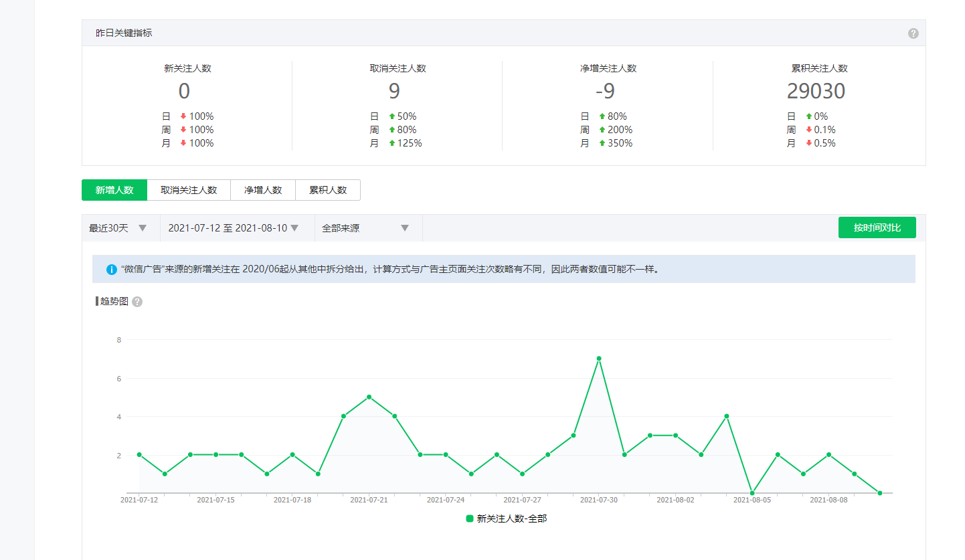
Task: Click the blue info icon in notice banner
Action: (112, 269)
